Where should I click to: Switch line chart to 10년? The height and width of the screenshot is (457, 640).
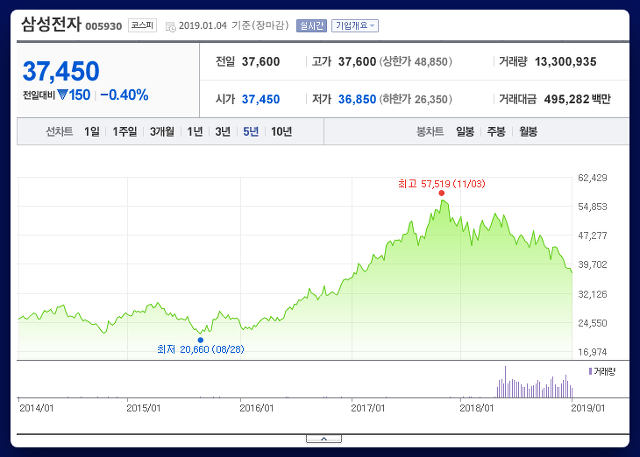(x=281, y=132)
